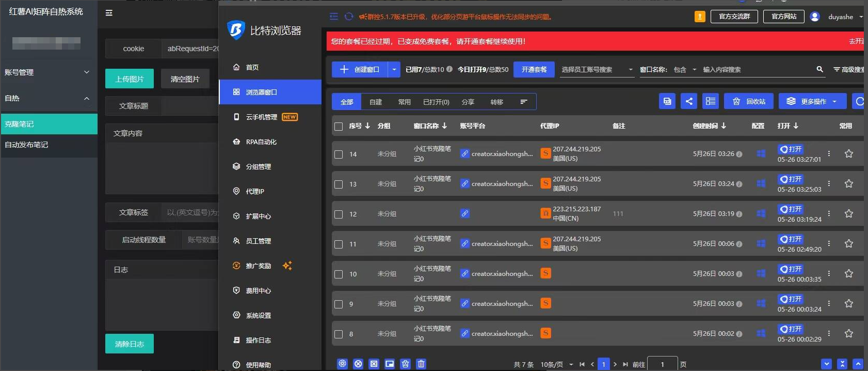Click the share icon button above the table
This screenshot has width=868, height=371.
click(x=689, y=101)
